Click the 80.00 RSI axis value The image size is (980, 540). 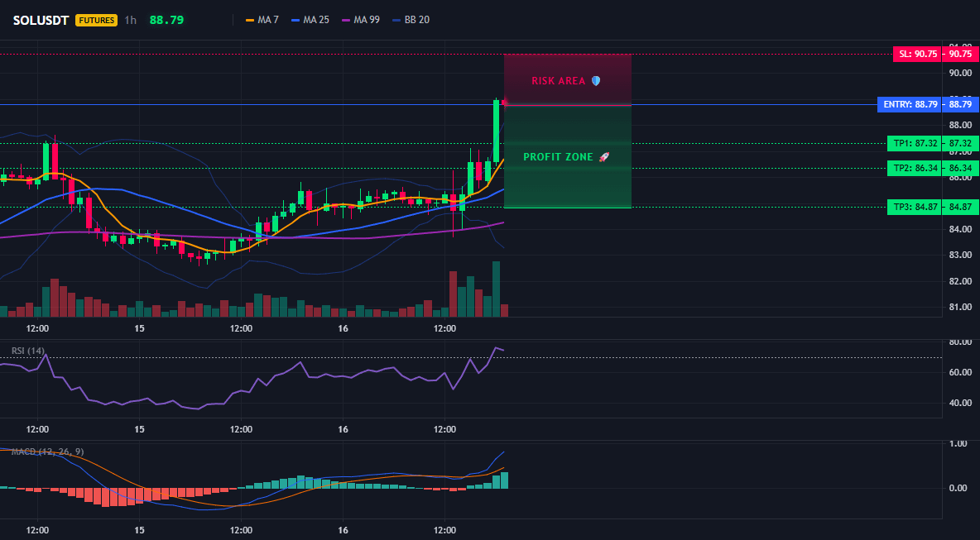click(x=961, y=342)
